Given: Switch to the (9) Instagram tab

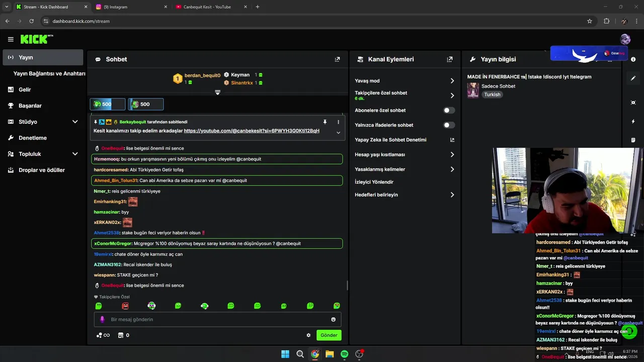Looking at the screenshot, I should click(x=131, y=7).
